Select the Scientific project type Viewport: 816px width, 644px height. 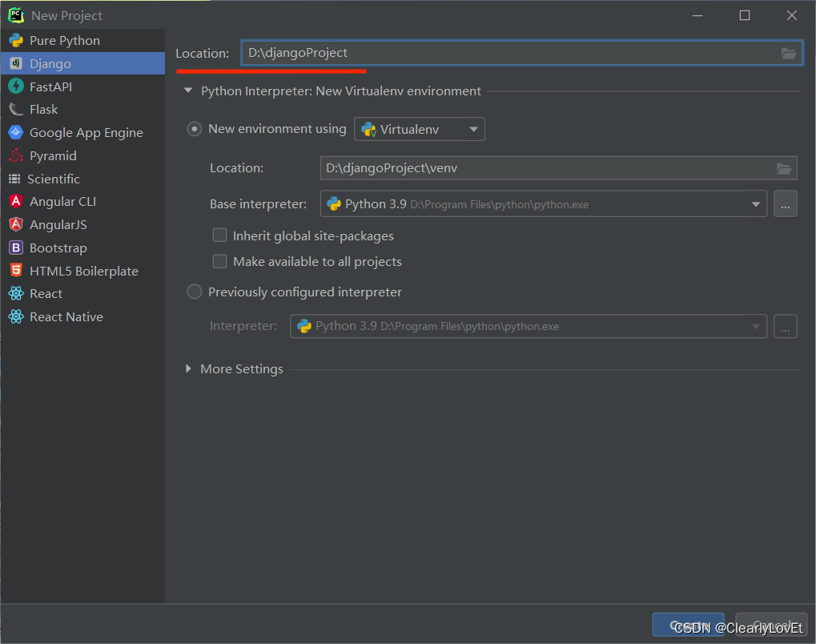(x=82, y=179)
